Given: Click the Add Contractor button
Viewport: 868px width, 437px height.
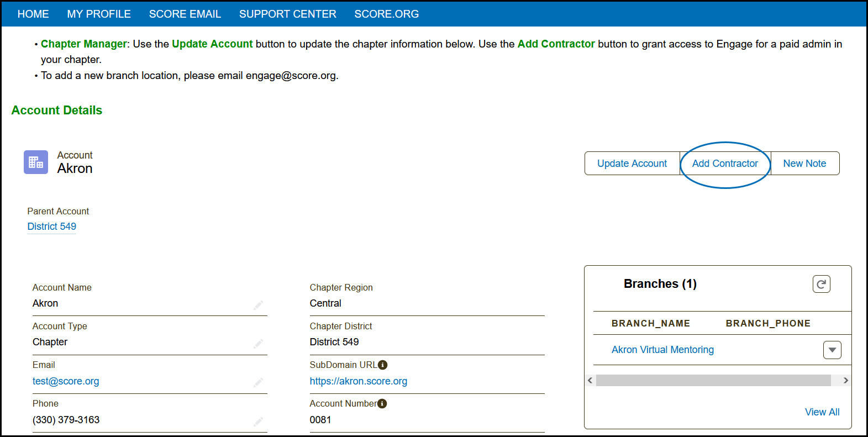Looking at the screenshot, I should point(725,164).
